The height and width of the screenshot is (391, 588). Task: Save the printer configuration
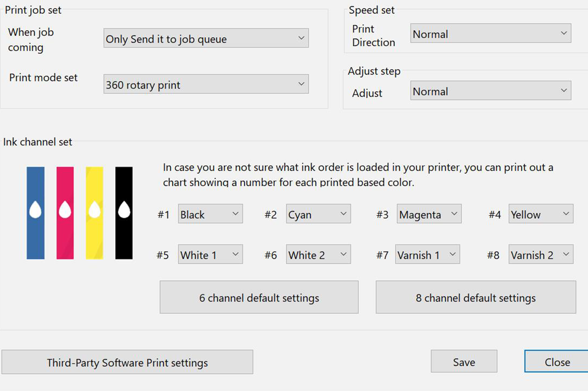pyautogui.click(x=464, y=362)
